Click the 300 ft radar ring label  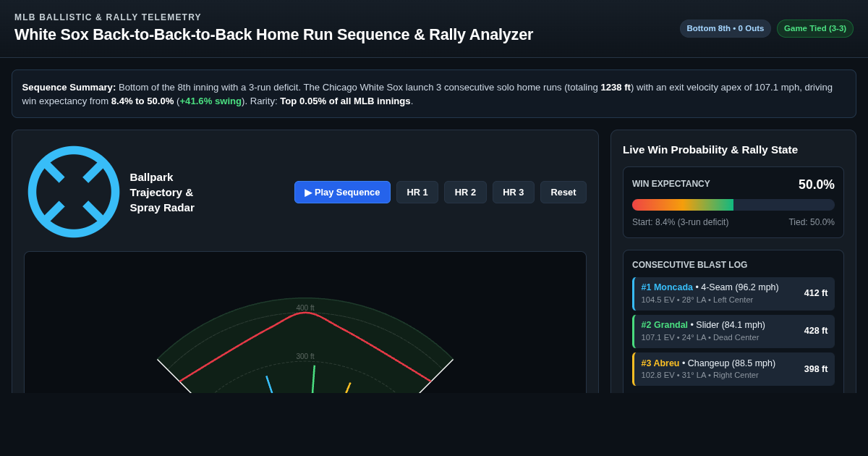click(x=305, y=357)
